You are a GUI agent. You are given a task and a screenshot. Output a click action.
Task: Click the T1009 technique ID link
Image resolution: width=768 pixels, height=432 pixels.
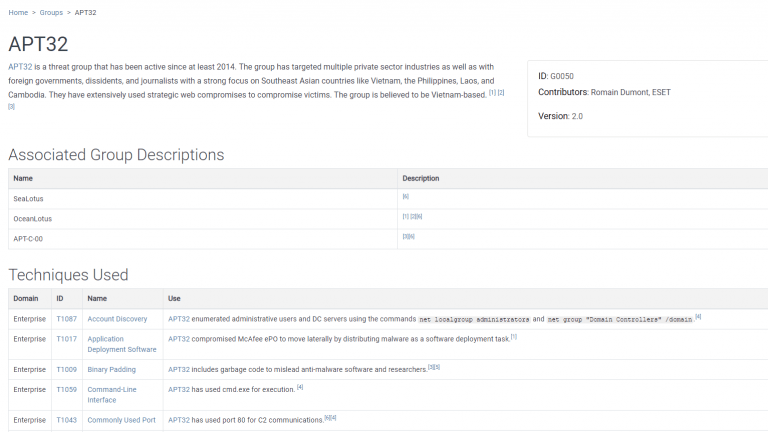(66, 369)
